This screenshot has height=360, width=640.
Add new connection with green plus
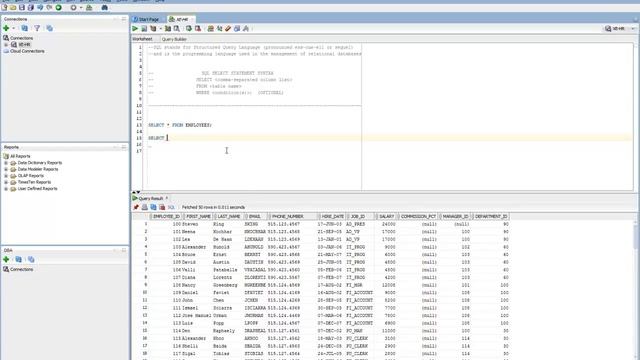tap(6, 28)
